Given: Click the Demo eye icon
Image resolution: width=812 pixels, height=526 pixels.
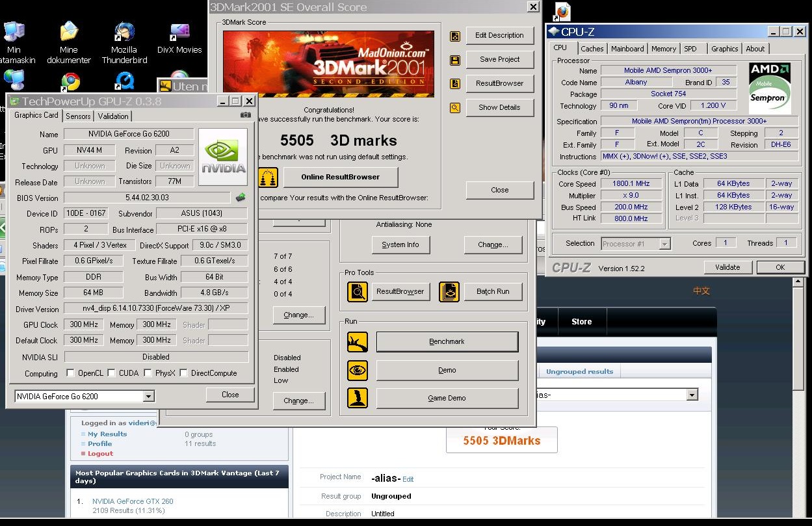Looking at the screenshot, I should click(358, 371).
